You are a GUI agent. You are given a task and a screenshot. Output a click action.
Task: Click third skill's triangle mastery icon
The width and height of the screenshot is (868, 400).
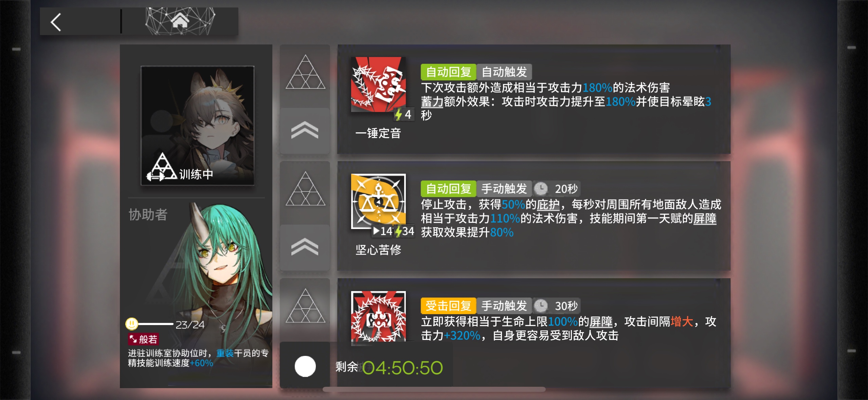click(305, 306)
